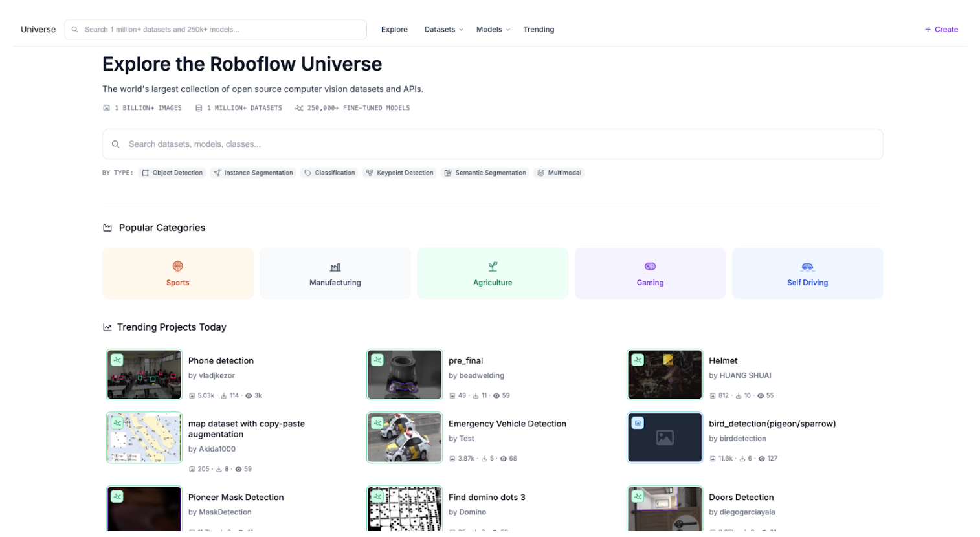The width and height of the screenshot is (980, 537).
Task: Click magnifier icon in main search bar
Action: [116, 144]
